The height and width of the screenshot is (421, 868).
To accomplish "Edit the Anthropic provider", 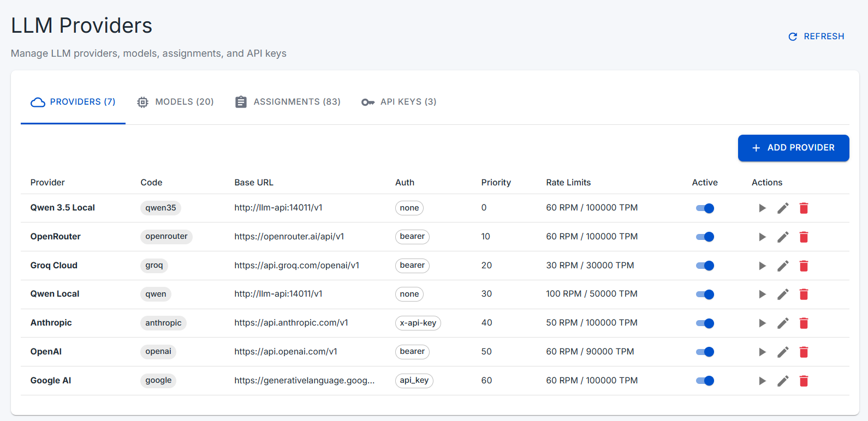I will (x=783, y=323).
